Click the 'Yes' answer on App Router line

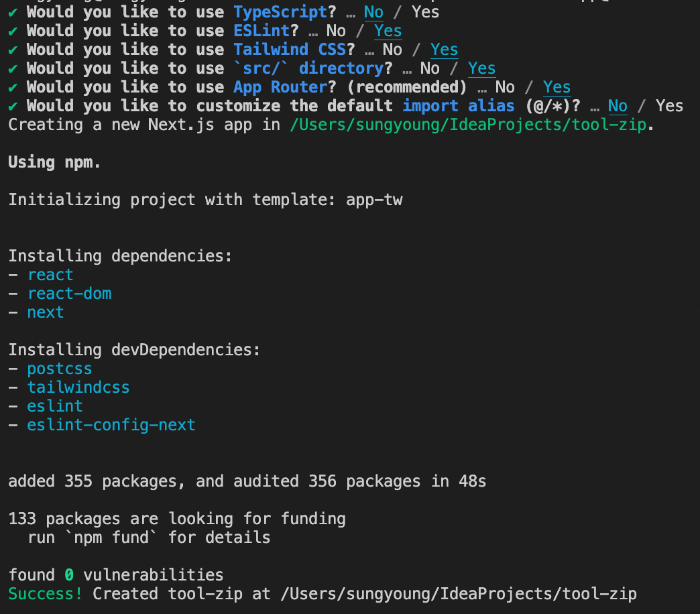point(557,87)
